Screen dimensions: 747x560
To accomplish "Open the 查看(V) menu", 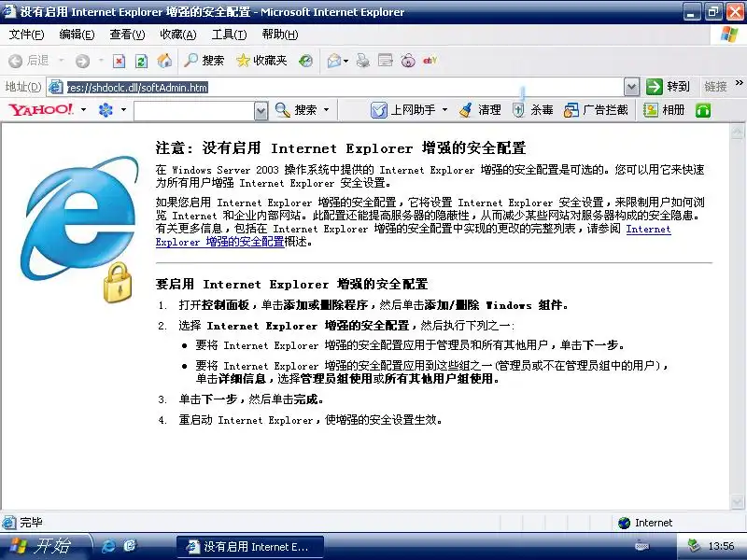I will coord(127,35).
